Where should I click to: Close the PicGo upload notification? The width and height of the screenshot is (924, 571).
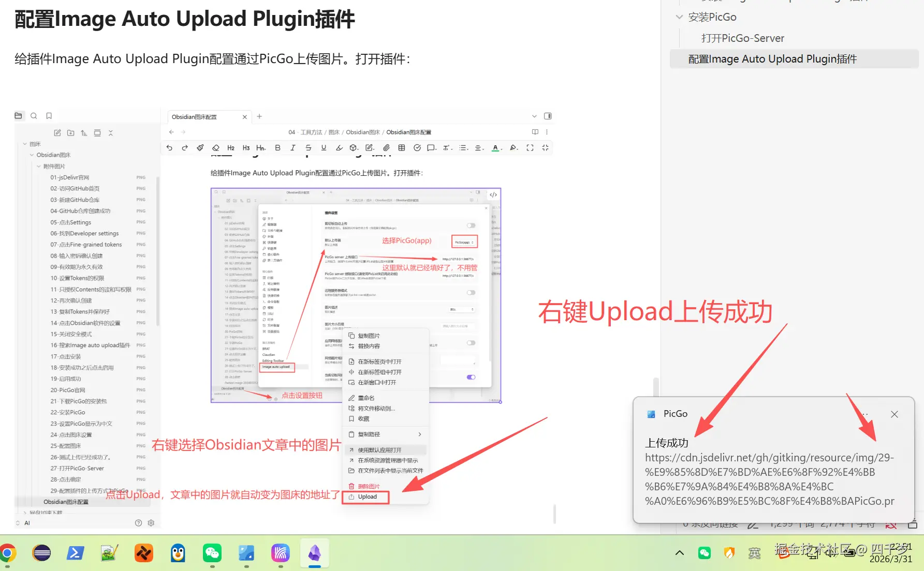(x=894, y=414)
